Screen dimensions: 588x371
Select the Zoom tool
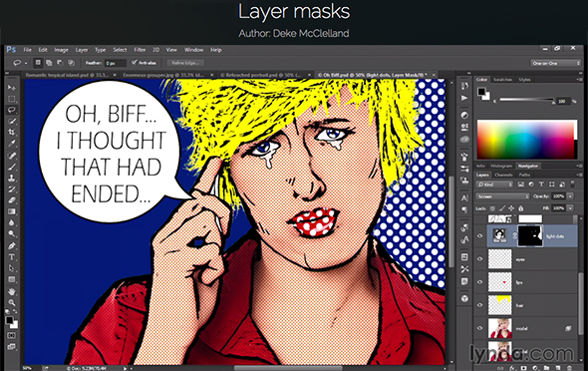click(x=12, y=302)
